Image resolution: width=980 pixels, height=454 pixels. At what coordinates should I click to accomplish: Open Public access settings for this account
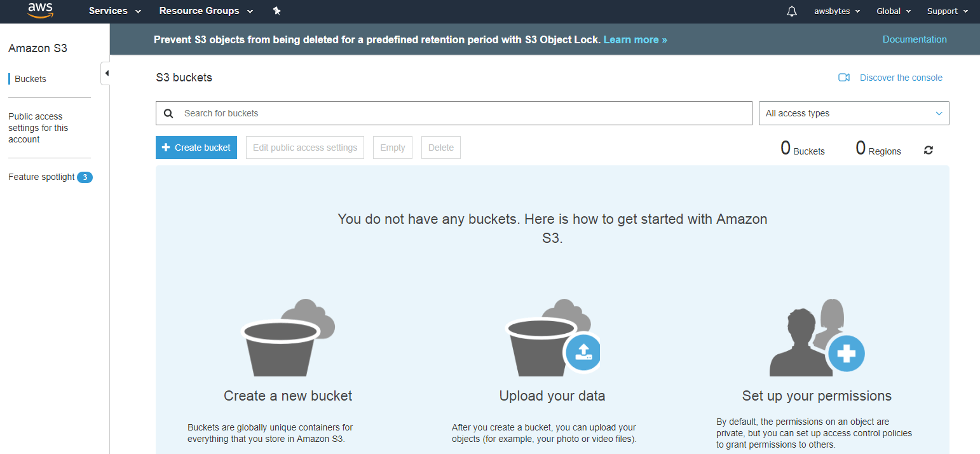tap(38, 128)
